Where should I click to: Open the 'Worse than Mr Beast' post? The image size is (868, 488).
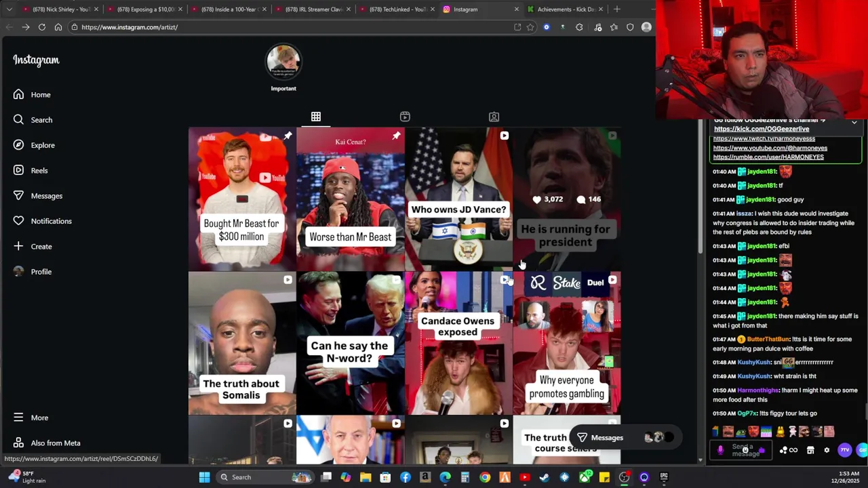[x=350, y=199]
